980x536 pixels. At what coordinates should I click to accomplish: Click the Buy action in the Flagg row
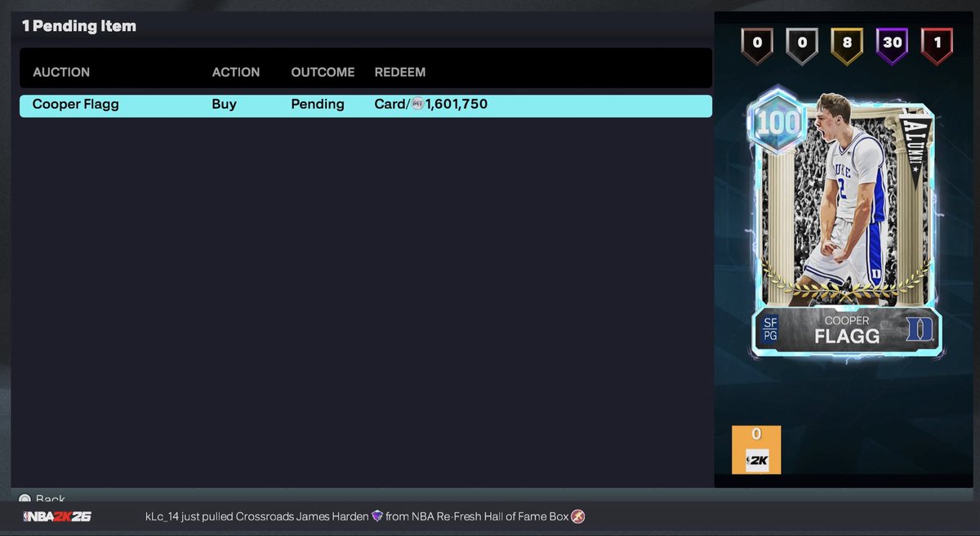coord(224,105)
